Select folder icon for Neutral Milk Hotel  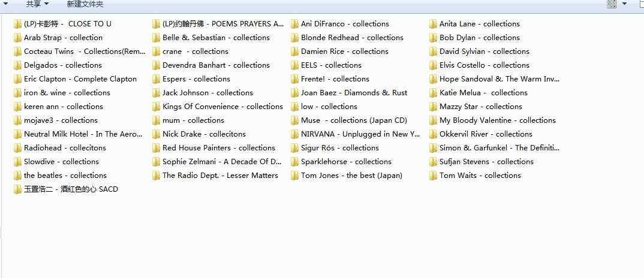pyautogui.click(x=17, y=134)
